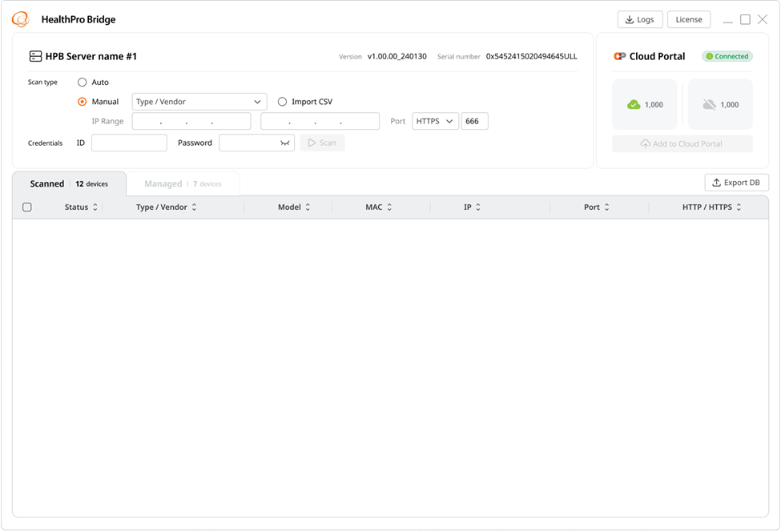781x532 pixels.
Task: Open the License button
Action: [689, 19]
